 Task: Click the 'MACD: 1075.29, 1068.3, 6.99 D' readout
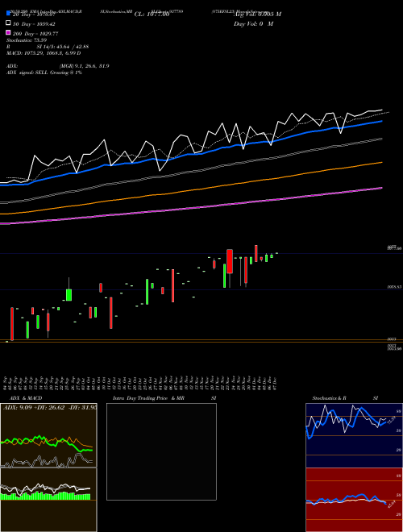coord(44,53)
